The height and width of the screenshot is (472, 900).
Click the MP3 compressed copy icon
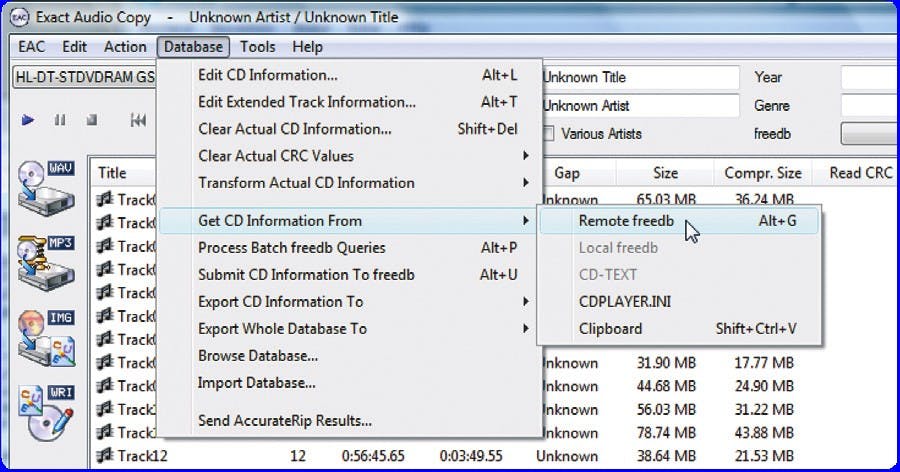(46, 263)
